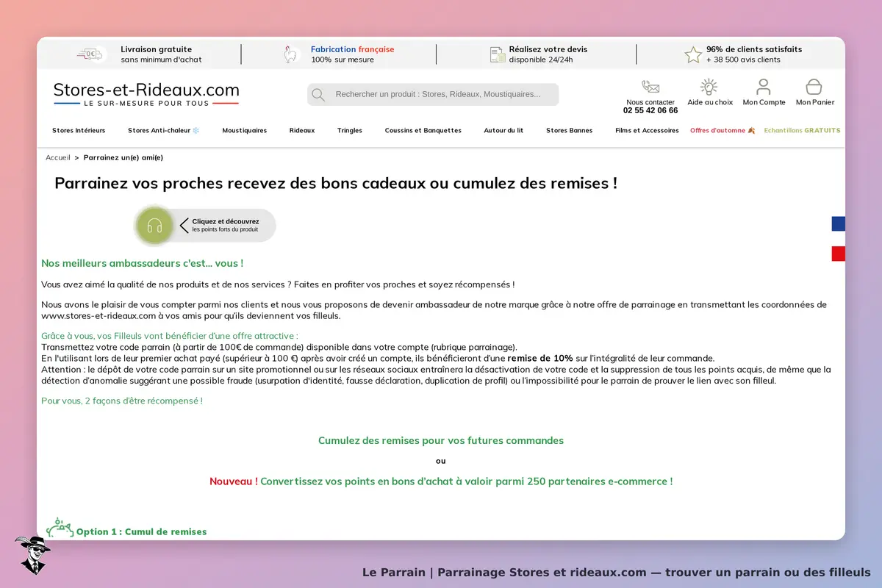This screenshot has height=588, width=882.
Task: Click Livraison gratuite text
Action: (x=157, y=49)
